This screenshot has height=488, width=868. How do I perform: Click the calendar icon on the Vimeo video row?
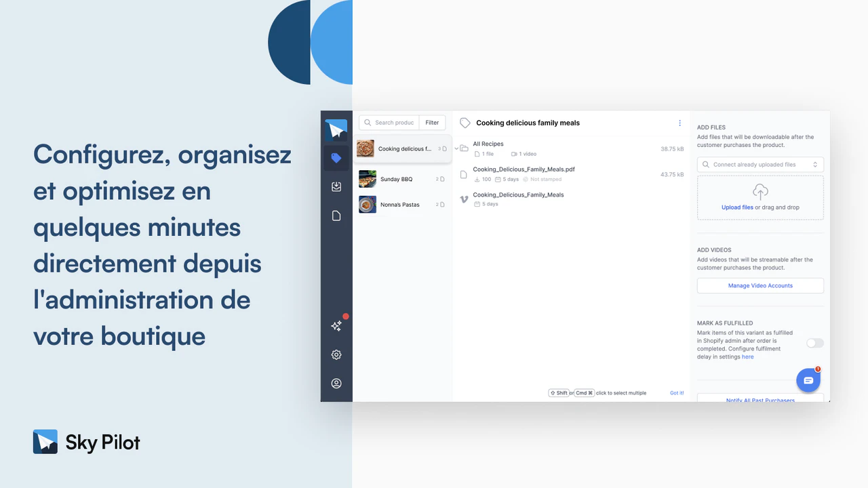pos(477,204)
